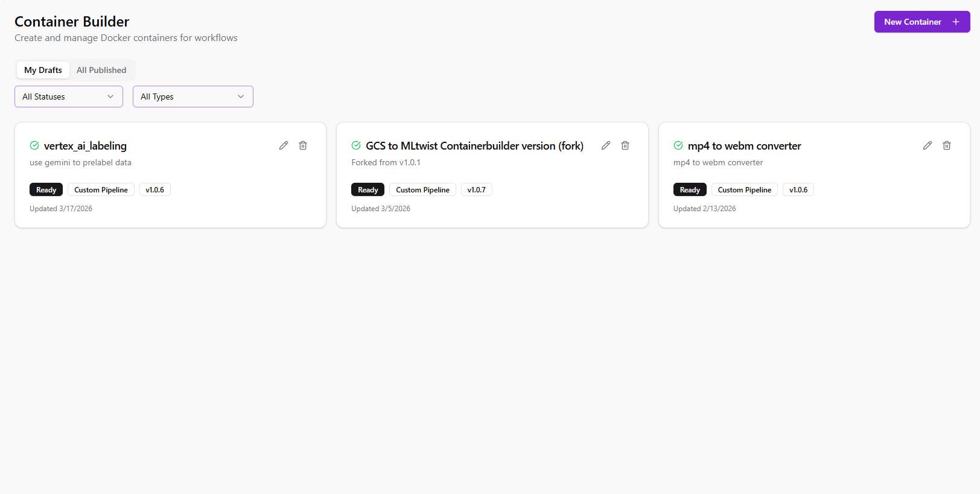
Task: Click the status check icon on GCS card
Action: 356,145
